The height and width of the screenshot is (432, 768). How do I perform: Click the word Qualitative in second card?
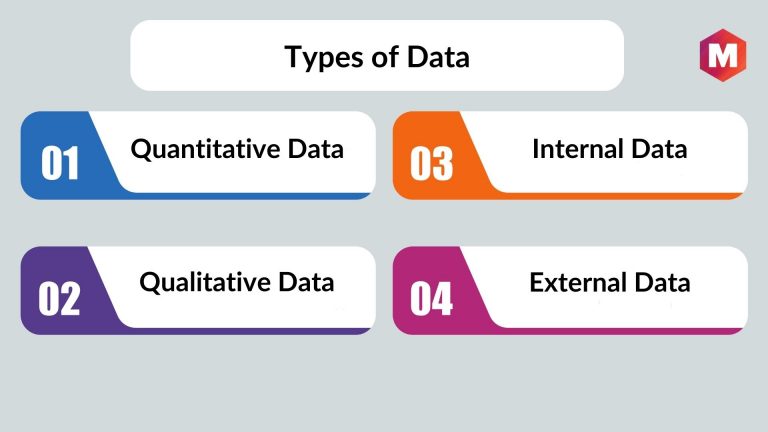coord(206,283)
